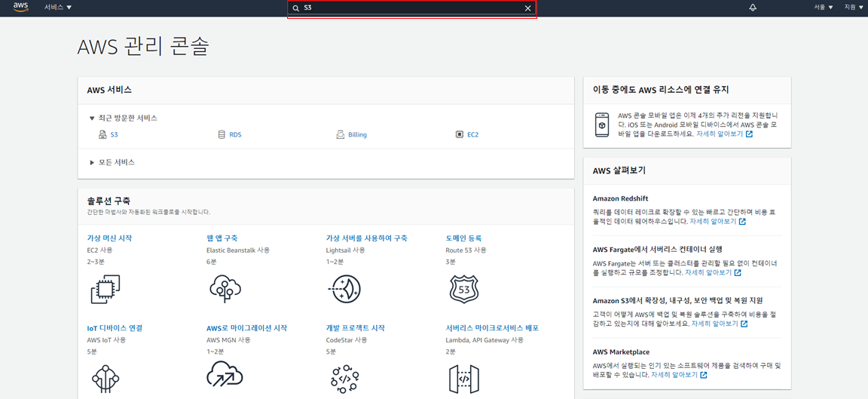Click 가상 머신 시작 link
Screen dimensions: 868x399
point(109,238)
